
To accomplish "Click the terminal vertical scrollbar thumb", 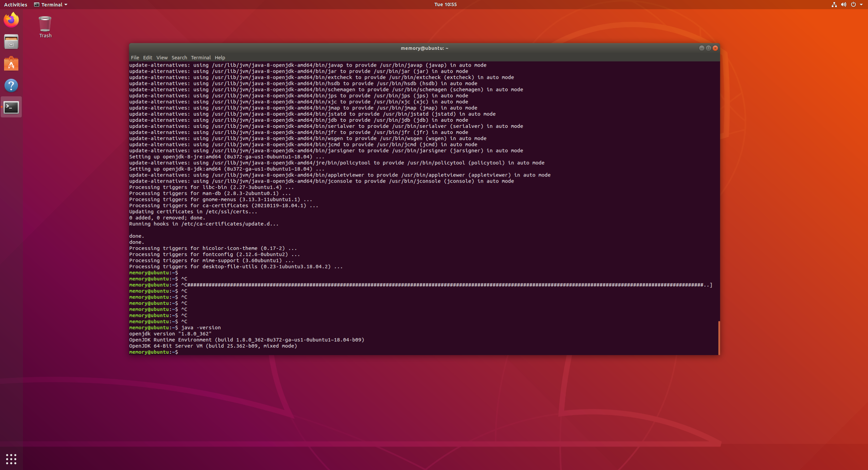I will pos(718,338).
